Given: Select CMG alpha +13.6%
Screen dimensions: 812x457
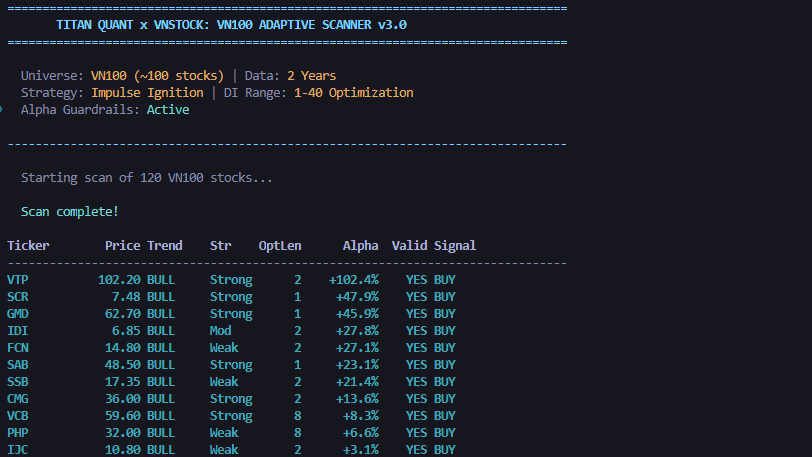Looking at the screenshot, I should [x=357, y=399].
